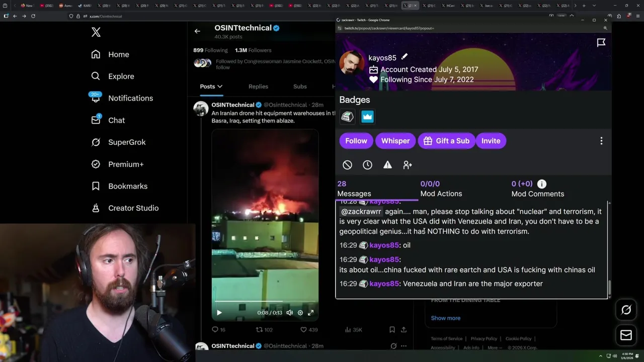Switch to the Replies tab

tap(258, 86)
